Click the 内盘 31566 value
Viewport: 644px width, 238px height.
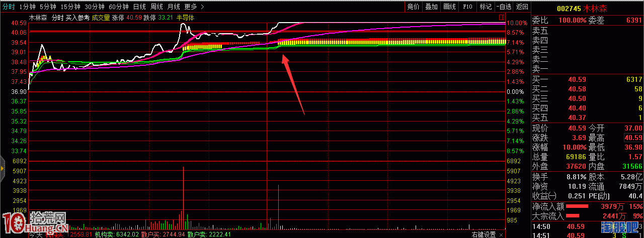click(633, 167)
